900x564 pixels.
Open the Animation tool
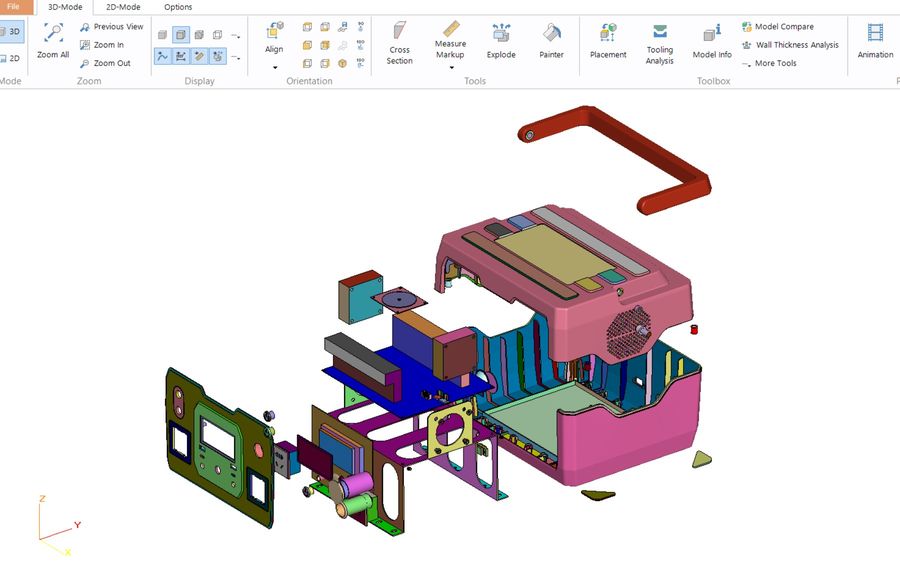[x=875, y=40]
